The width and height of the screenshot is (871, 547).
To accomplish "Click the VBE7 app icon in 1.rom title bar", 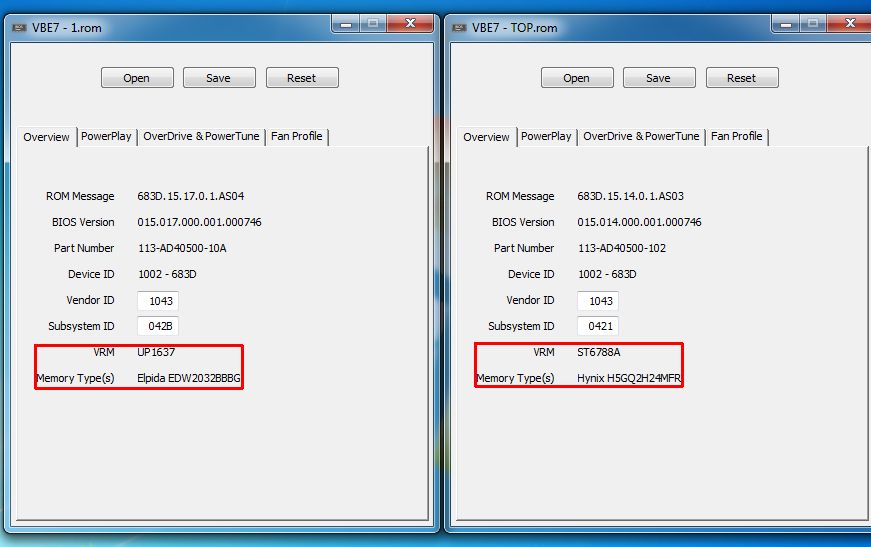I will click(19, 28).
